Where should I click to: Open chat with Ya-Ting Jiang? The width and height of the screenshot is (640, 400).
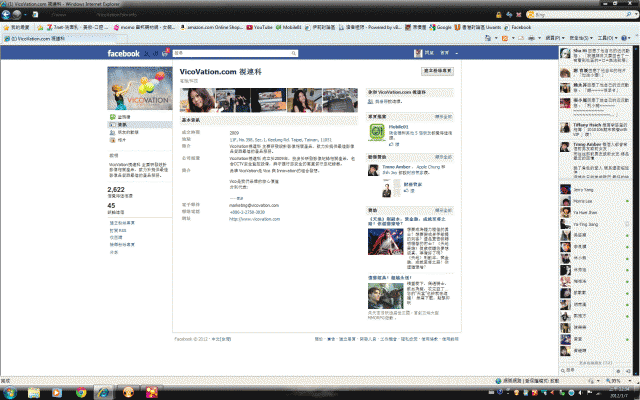tap(595, 224)
